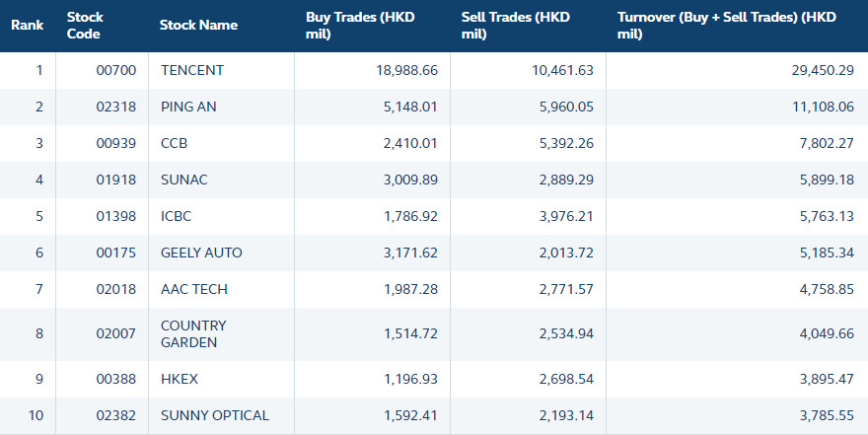Open the COUNTRY GARDEN stock entry

pos(193,333)
